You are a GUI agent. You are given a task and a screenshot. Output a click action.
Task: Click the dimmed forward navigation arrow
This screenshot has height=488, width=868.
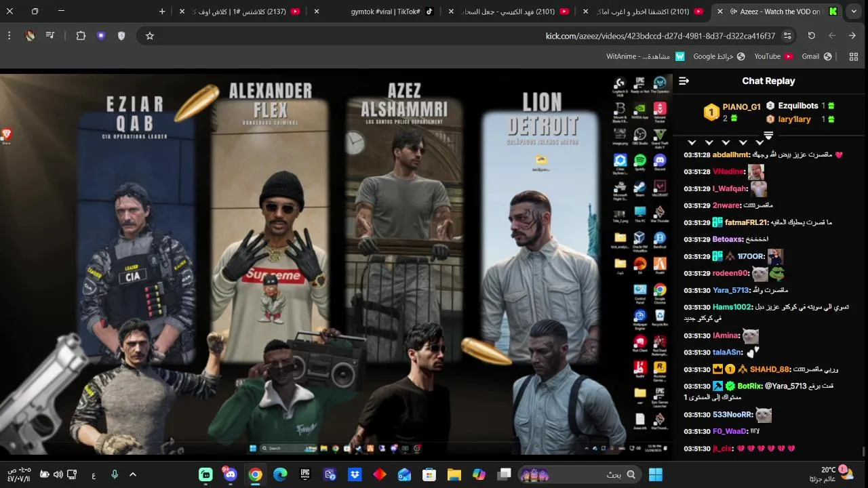(832, 36)
